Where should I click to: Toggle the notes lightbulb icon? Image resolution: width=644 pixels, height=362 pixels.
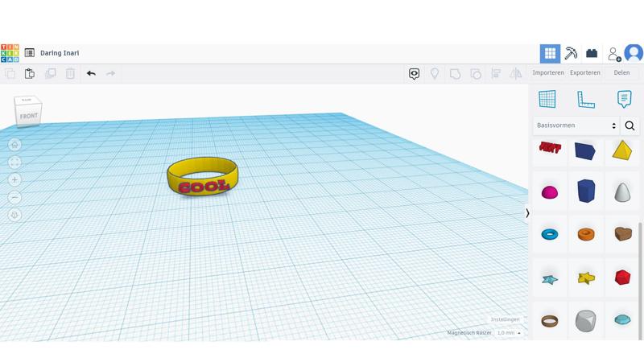click(435, 74)
